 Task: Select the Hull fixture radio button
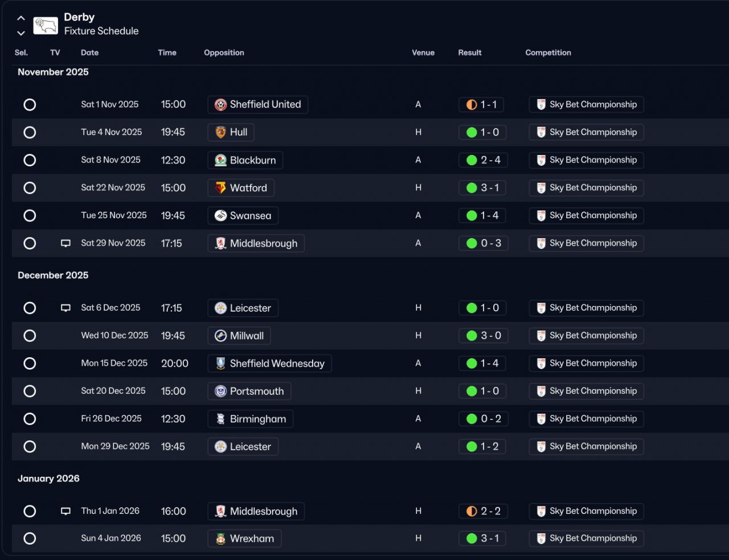click(x=30, y=132)
